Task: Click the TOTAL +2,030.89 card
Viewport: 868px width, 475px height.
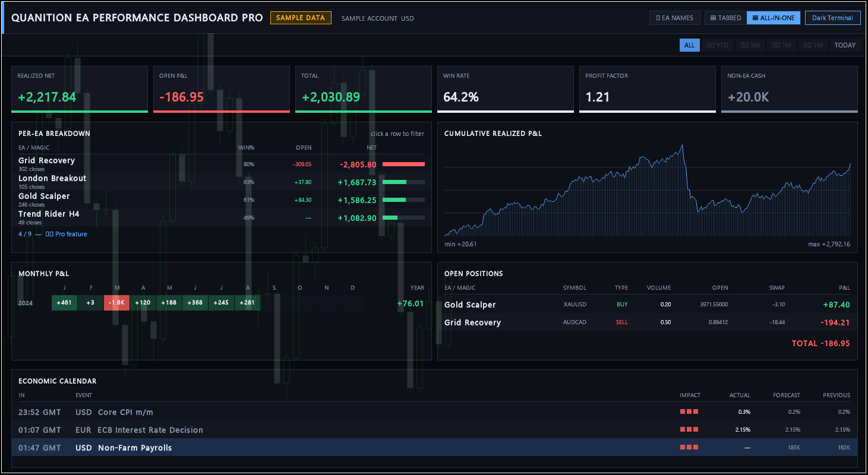Action: (364, 89)
